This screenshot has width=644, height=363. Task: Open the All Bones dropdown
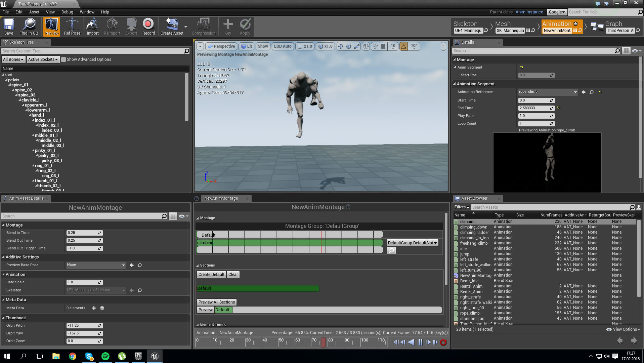point(13,59)
